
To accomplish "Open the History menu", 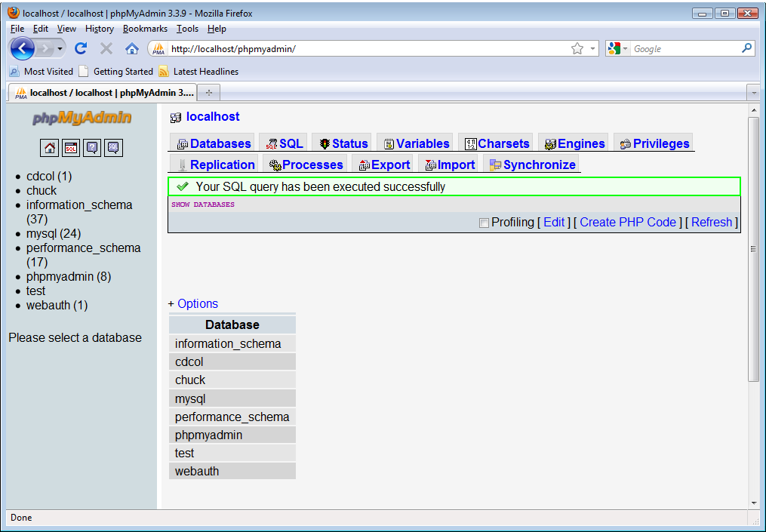I will (x=99, y=29).
